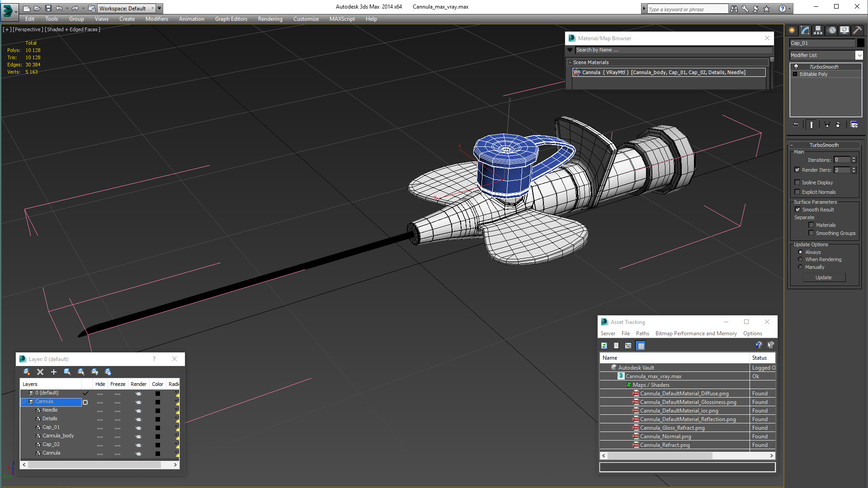Click the Update button
Screen dimensions: 868x488
point(823,277)
